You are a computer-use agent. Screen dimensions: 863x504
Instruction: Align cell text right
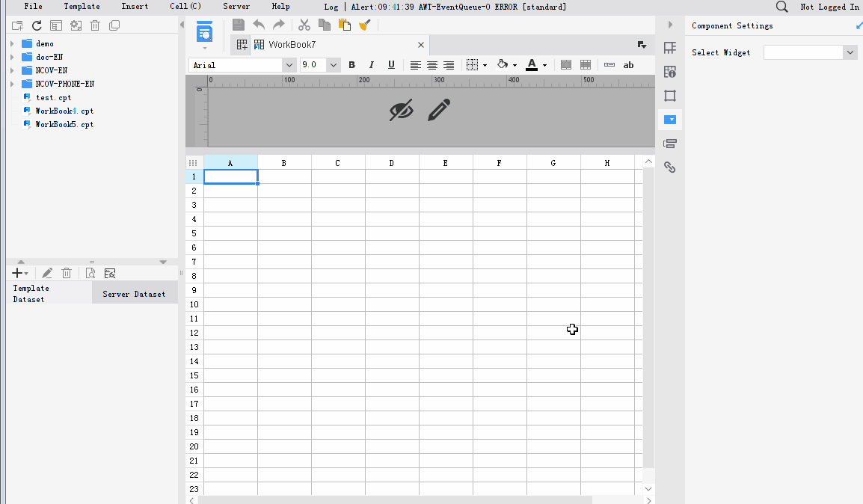(449, 65)
